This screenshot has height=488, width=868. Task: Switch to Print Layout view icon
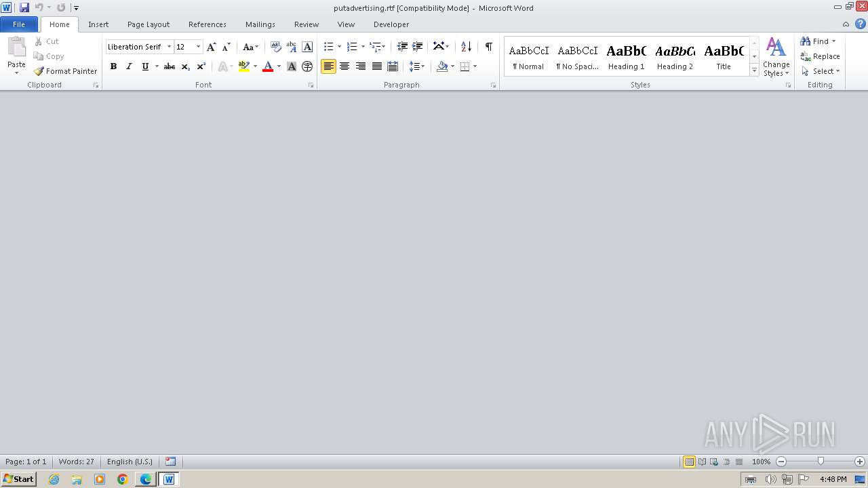click(x=689, y=462)
